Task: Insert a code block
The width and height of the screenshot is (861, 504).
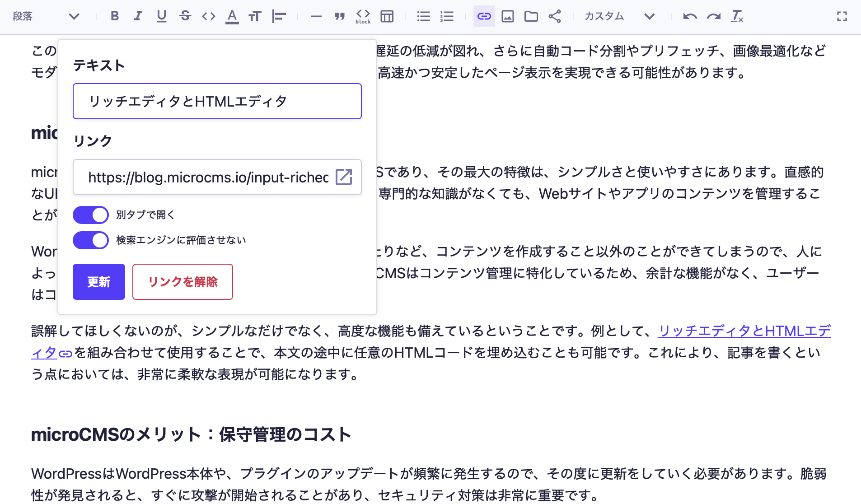Action: (363, 16)
